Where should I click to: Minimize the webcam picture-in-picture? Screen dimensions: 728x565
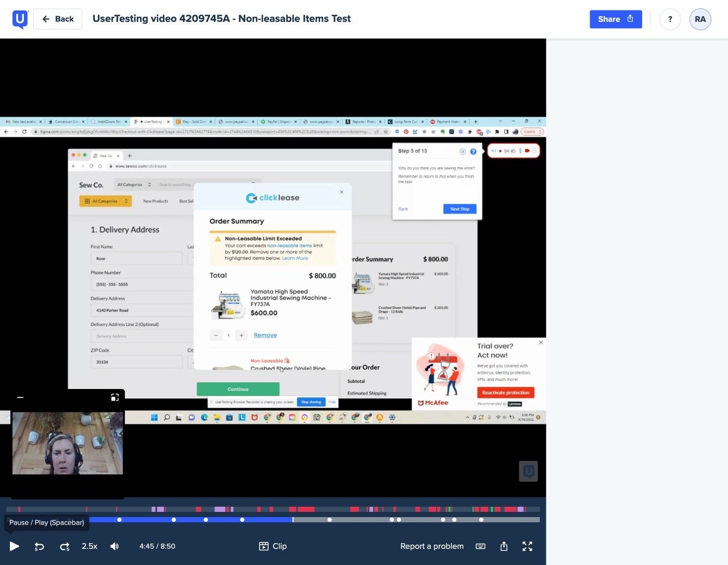tap(20, 397)
